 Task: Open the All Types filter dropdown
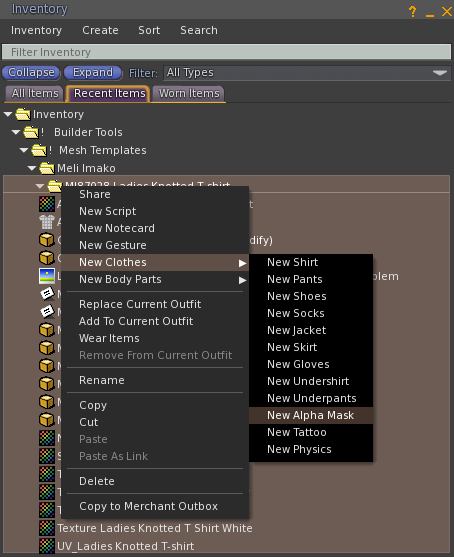[x=307, y=73]
